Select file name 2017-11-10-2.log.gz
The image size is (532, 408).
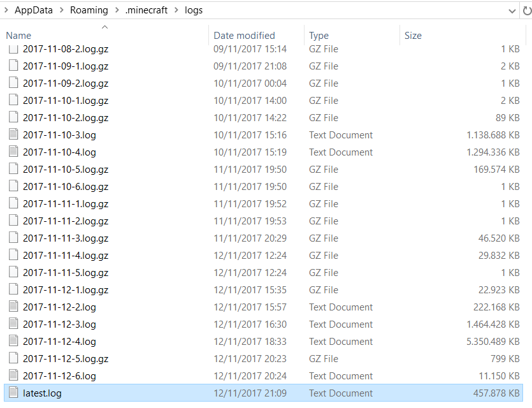pos(66,118)
